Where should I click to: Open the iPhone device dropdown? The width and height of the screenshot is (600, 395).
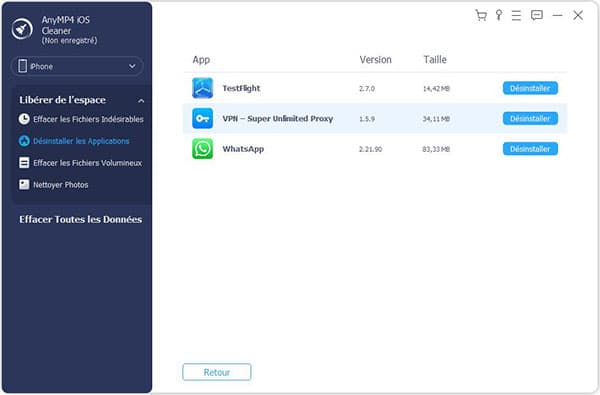[77, 66]
